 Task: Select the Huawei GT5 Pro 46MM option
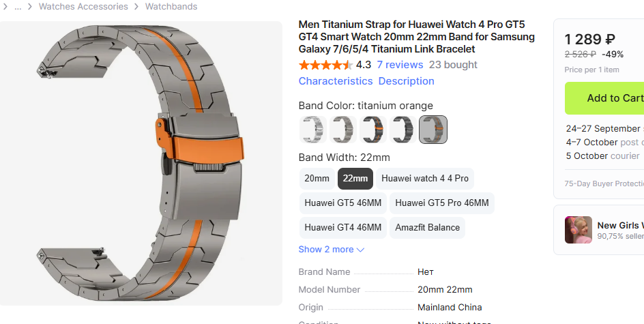[442, 203]
